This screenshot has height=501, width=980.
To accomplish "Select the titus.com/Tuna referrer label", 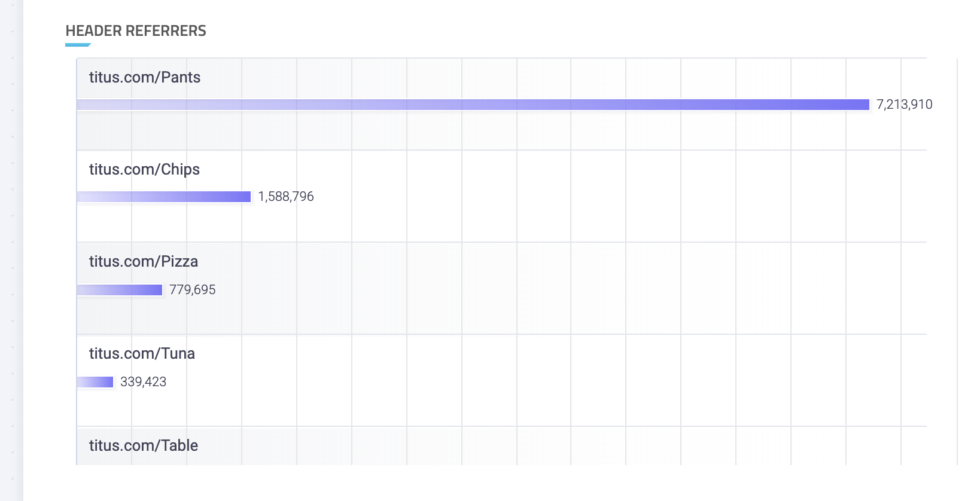I will [x=142, y=353].
